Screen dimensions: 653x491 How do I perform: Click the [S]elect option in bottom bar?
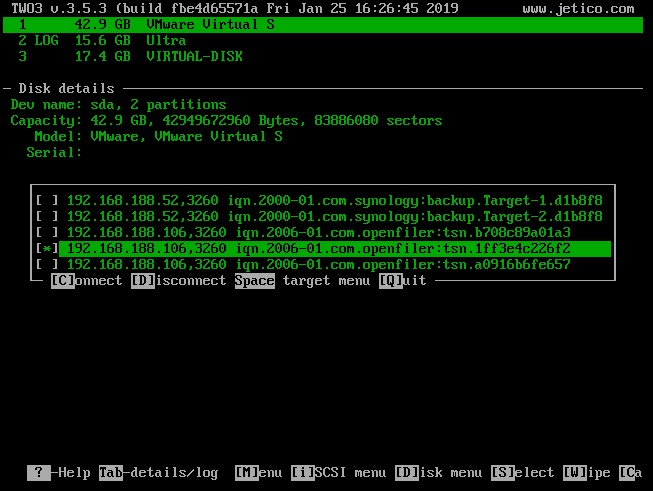click(523, 473)
